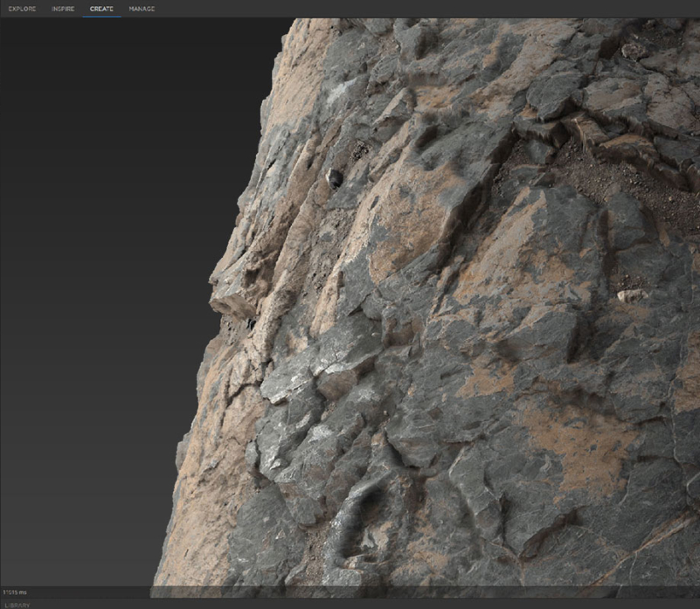
Task: Click the 11915 ms render time text
Action: pos(15,592)
